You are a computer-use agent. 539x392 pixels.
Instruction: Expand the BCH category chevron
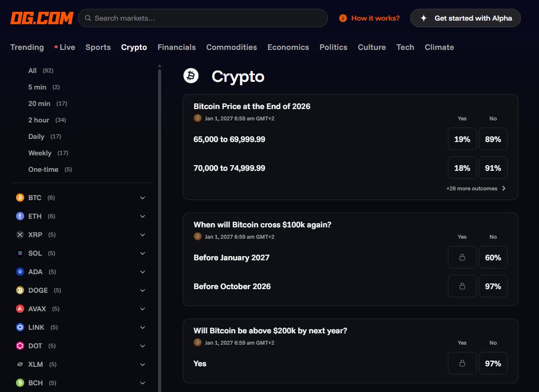click(143, 383)
